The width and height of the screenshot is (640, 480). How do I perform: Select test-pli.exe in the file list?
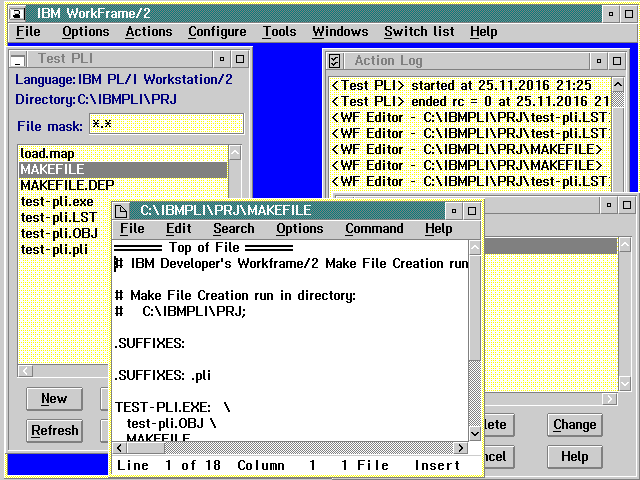[65, 201]
